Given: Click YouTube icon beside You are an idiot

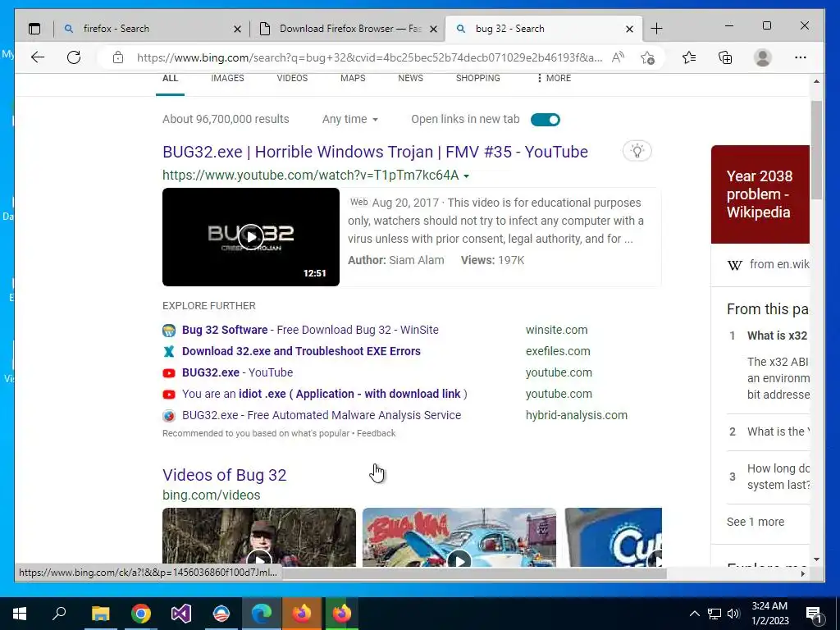Looking at the screenshot, I should pos(169,395).
